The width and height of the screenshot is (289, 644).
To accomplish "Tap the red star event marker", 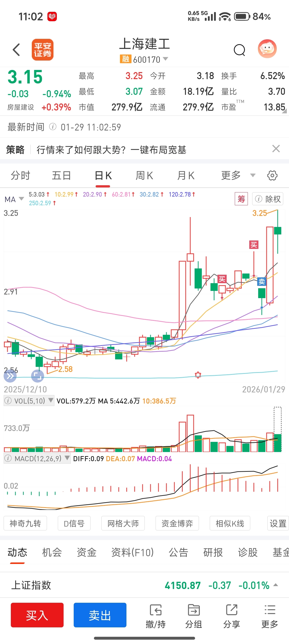I will pos(198,375).
